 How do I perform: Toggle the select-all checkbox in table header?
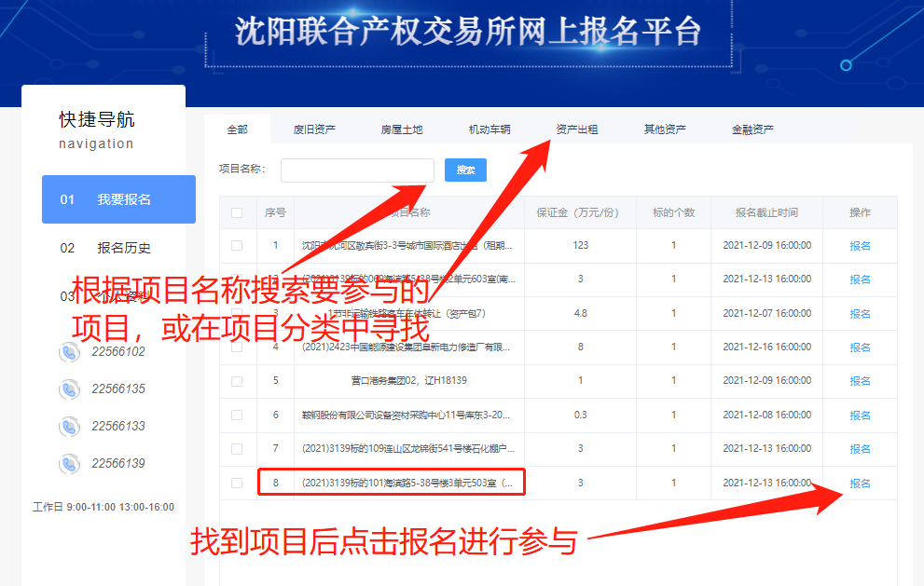click(237, 212)
